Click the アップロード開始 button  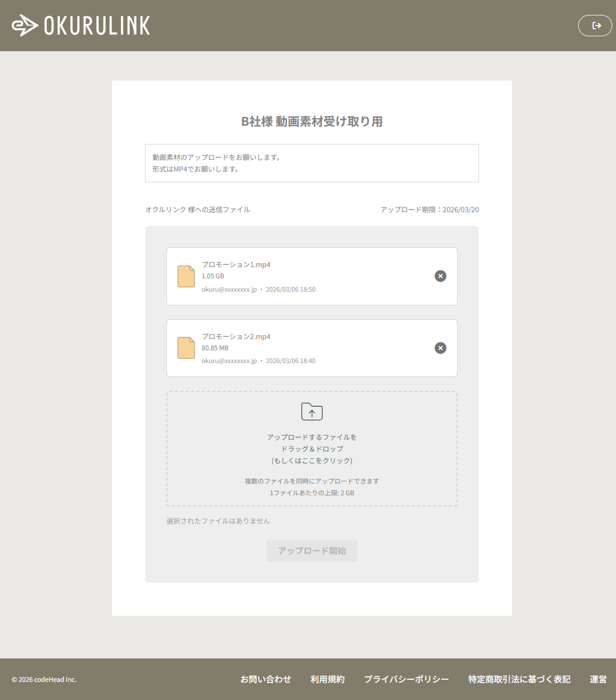pos(311,550)
